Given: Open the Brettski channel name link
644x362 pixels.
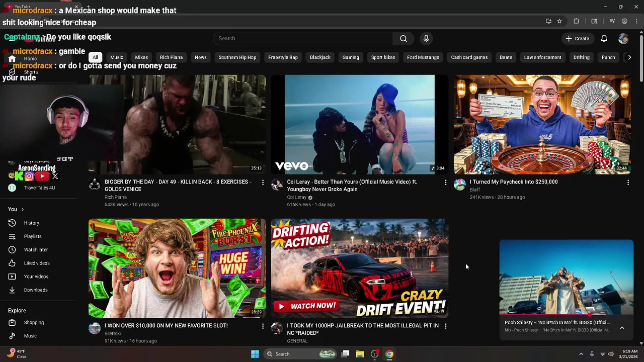Looking at the screenshot, I should click(x=113, y=333).
